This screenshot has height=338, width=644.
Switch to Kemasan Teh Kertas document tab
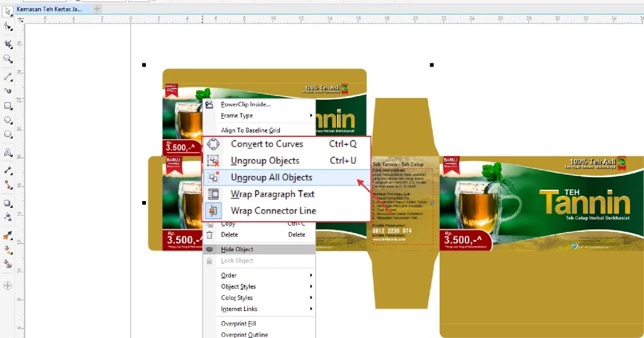click(50, 9)
